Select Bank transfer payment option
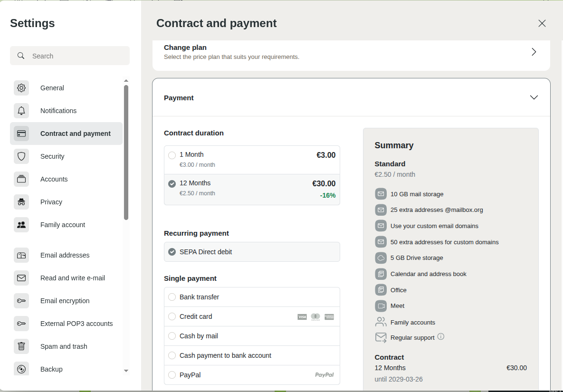The width and height of the screenshot is (563, 392). (x=172, y=297)
